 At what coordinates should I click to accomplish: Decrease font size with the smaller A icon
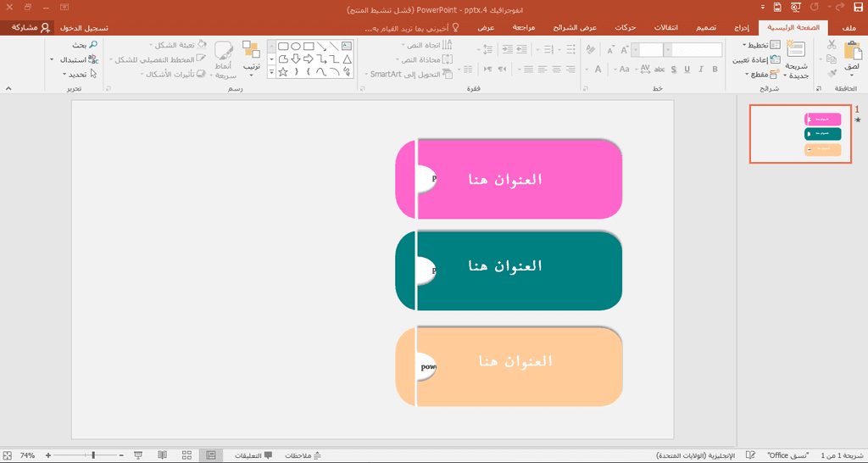(610, 50)
